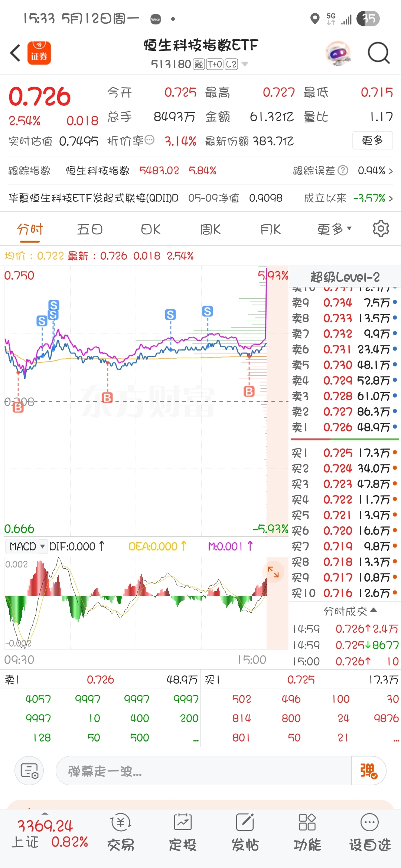The width and height of the screenshot is (401, 868).
Task: Tap inside the 弹幕走一波 input field
Action: 203,771
